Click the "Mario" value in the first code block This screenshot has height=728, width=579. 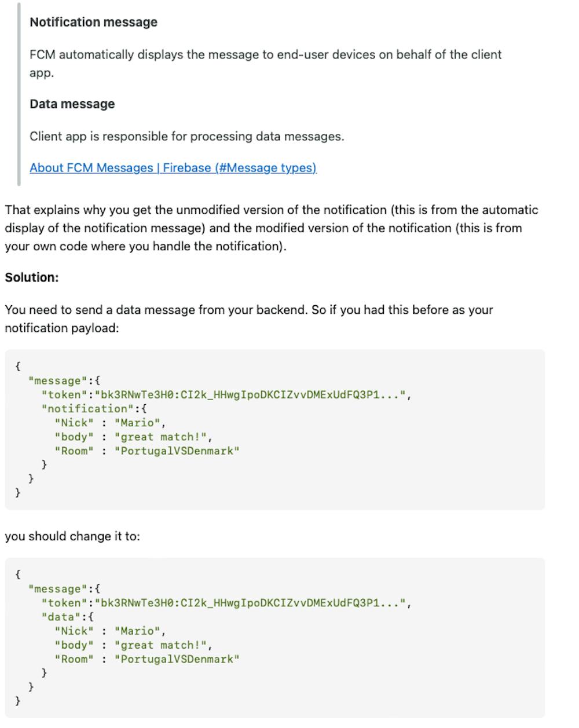(x=140, y=423)
